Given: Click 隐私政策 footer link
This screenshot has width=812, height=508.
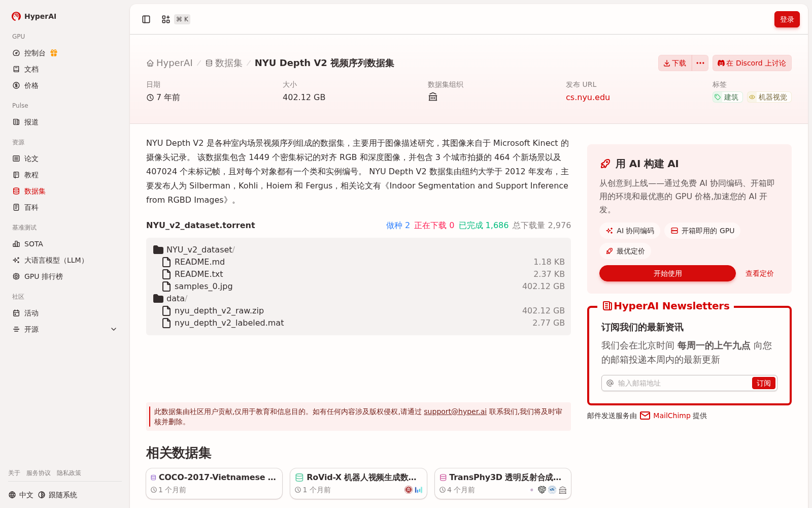Looking at the screenshot, I should click(x=69, y=473).
